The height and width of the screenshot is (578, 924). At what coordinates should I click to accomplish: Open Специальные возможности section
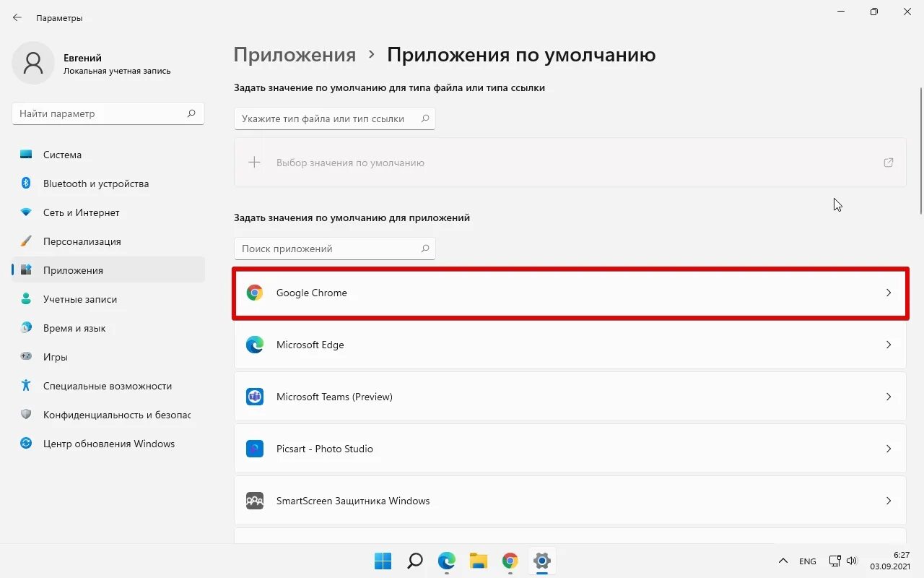(x=108, y=386)
